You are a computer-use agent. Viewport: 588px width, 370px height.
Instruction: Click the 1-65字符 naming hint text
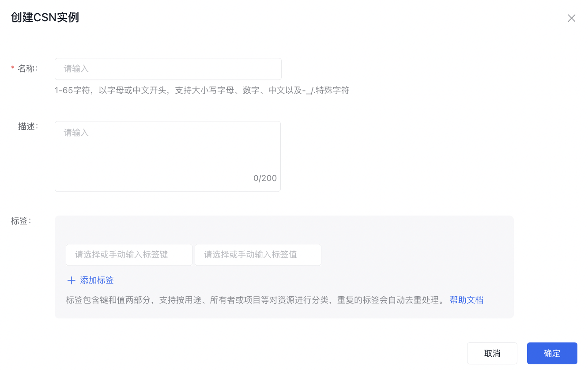202,91
